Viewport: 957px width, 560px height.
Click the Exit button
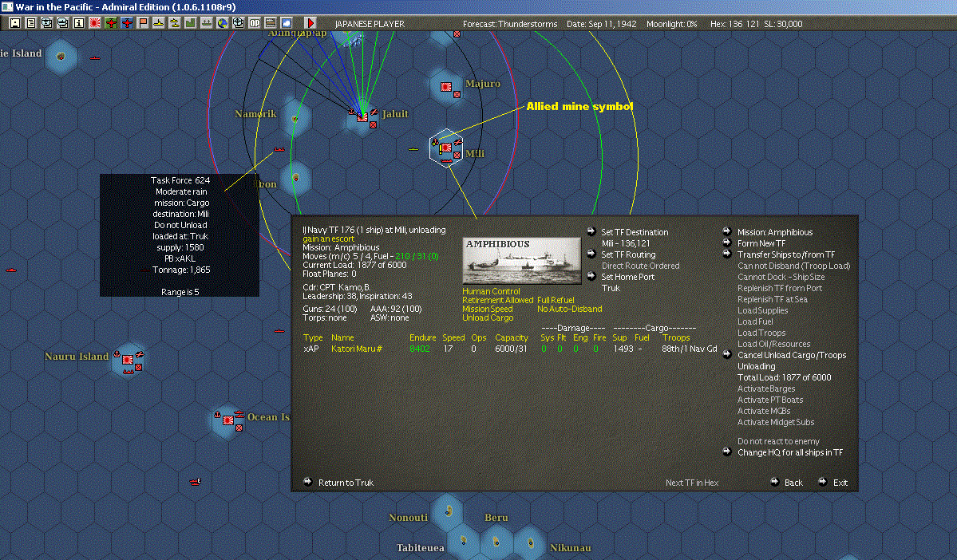840,483
